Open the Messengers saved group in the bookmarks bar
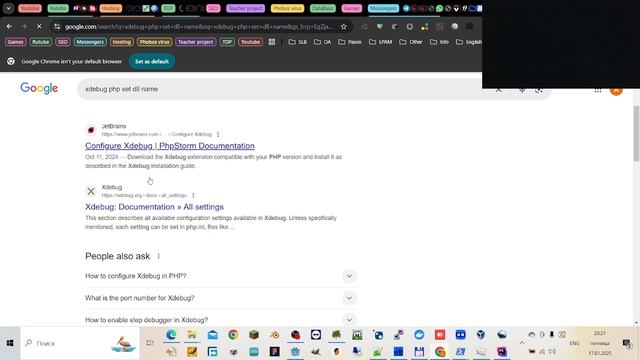The height and width of the screenshot is (360, 640). pos(90,42)
